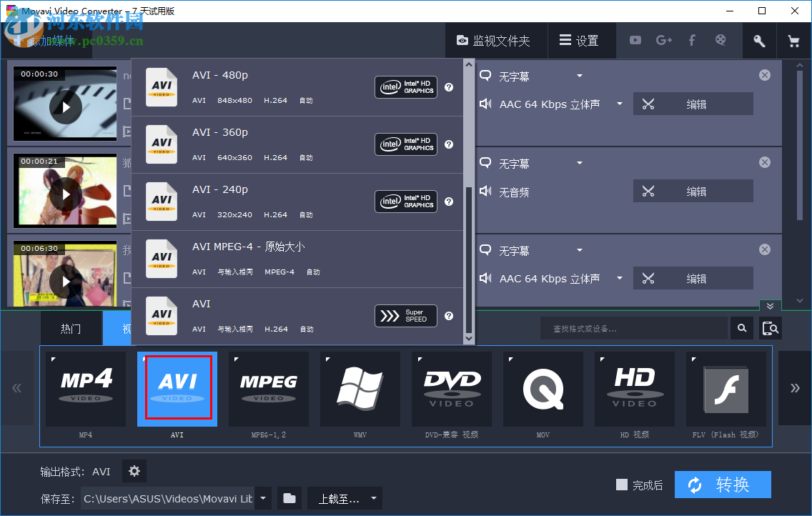Choose the DVD video format
This screenshot has height=516, width=812.
click(451, 388)
